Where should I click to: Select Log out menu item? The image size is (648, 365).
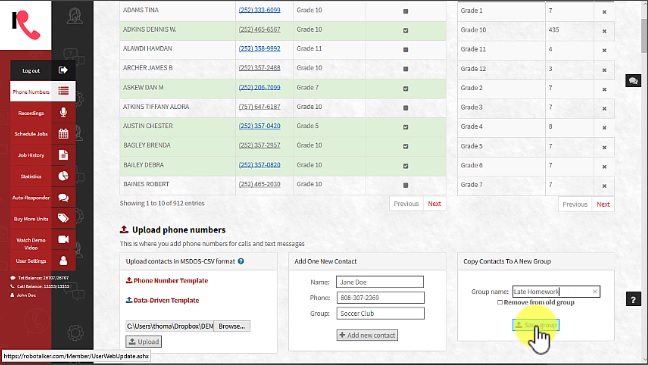pyautogui.click(x=31, y=70)
